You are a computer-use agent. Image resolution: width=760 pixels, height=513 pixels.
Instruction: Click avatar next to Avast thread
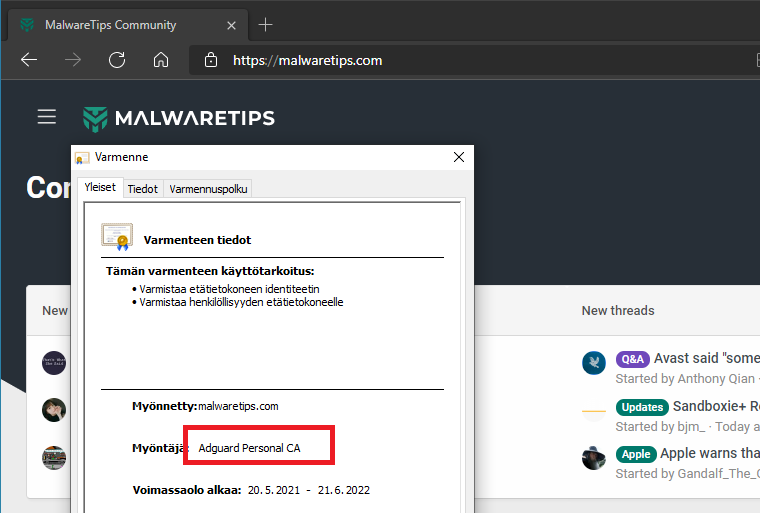click(594, 363)
